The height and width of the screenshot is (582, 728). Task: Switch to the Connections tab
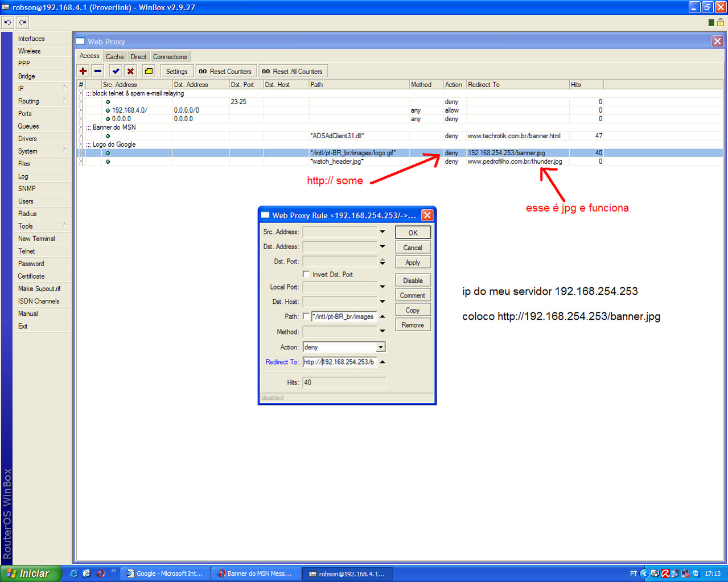(170, 57)
